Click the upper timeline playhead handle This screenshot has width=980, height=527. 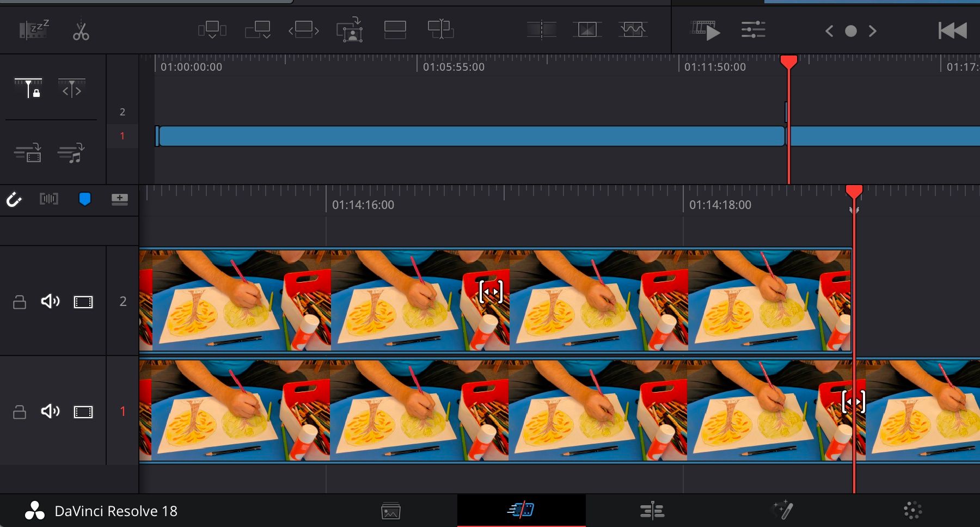point(788,62)
